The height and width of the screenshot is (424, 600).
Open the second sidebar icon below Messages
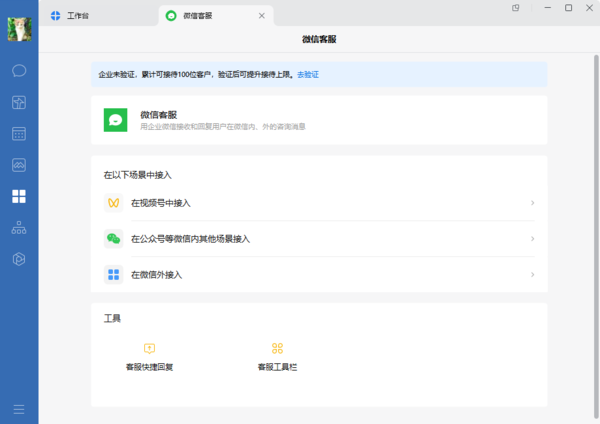19,102
